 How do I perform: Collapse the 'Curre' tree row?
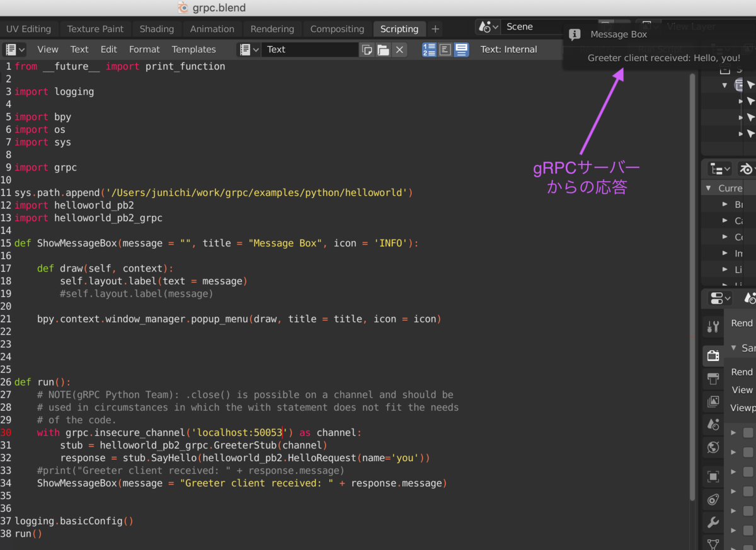(x=709, y=188)
